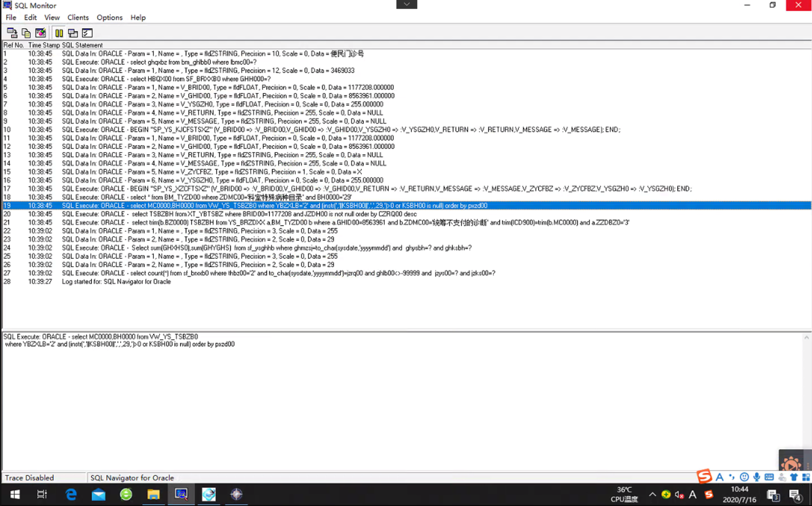Open the Windows Start menu
Screen dimensions: 812x506
click(15, 494)
